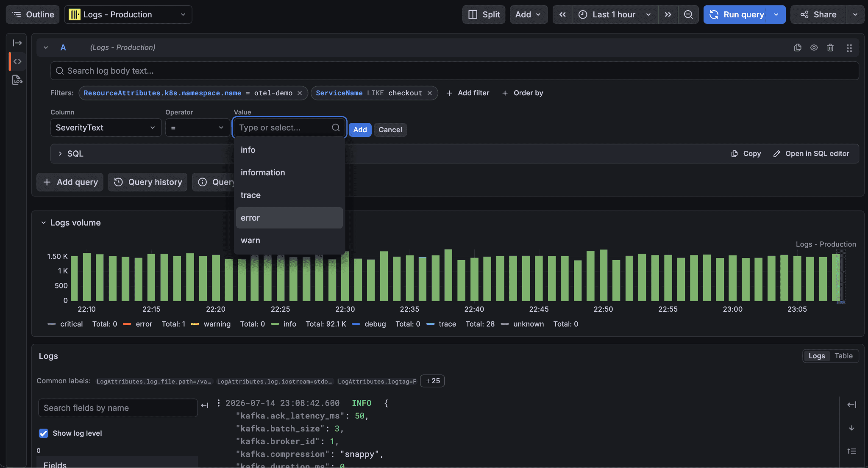Click the search icon in the Value field
Screen dimensions: 868x468
point(336,127)
